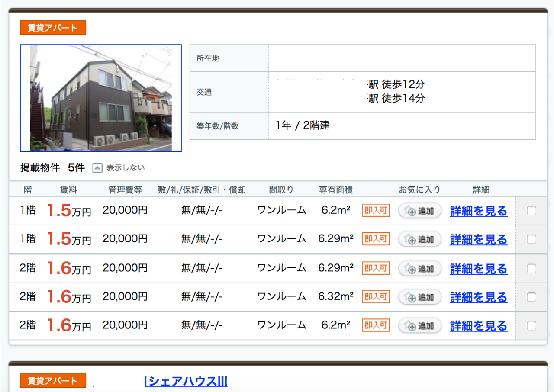Click the 賃料 column header

(68, 190)
